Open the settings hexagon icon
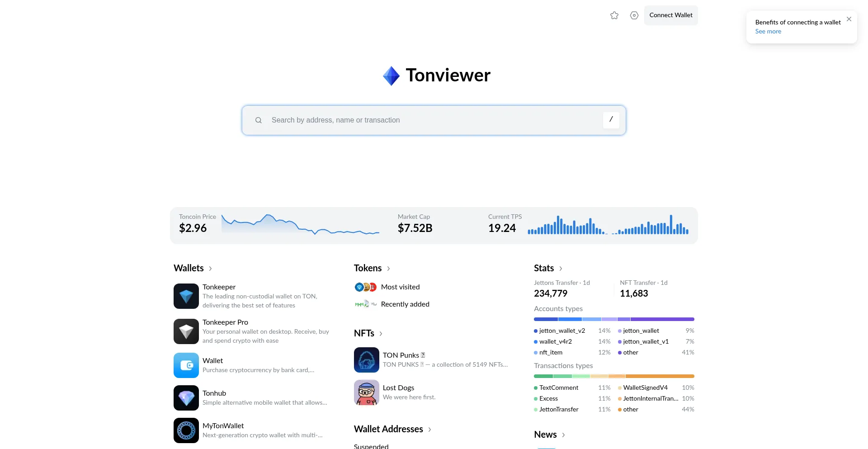Viewport: 868px width, 449px height. point(634,15)
